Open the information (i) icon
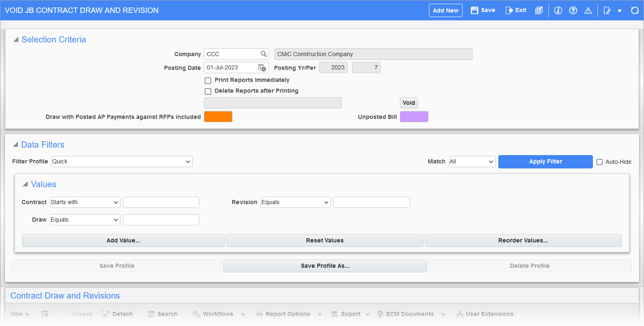The width and height of the screenshot is (644, 326). tap(558, 10)
